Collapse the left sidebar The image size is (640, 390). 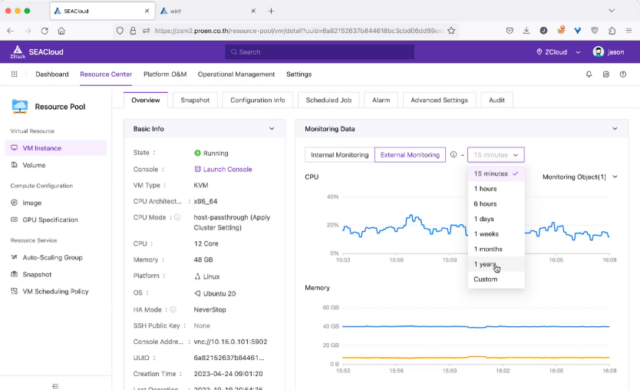tap(56, 386)
